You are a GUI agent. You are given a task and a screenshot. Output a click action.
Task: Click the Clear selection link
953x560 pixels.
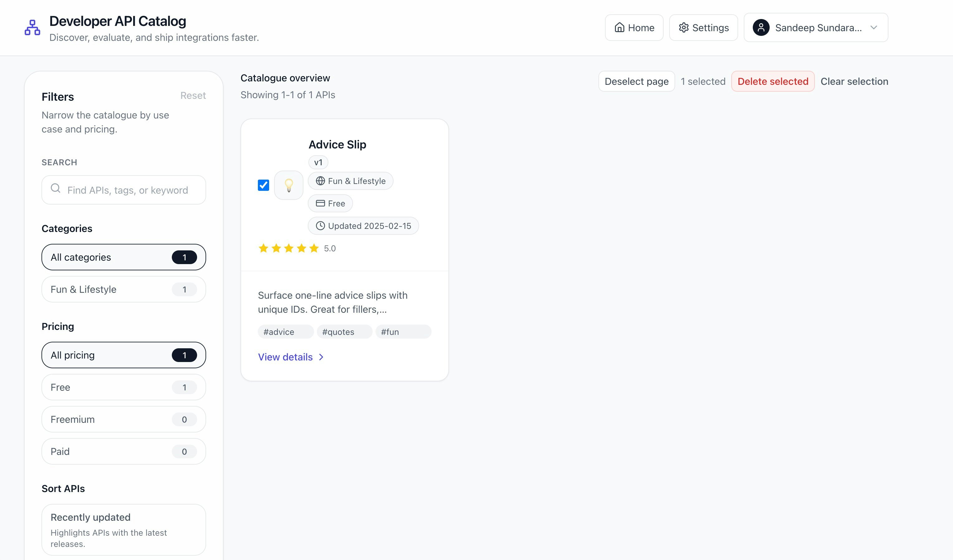point(854,81)
